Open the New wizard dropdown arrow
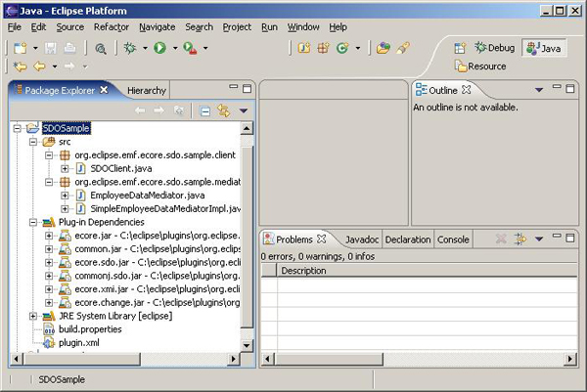 coord(35,48)
